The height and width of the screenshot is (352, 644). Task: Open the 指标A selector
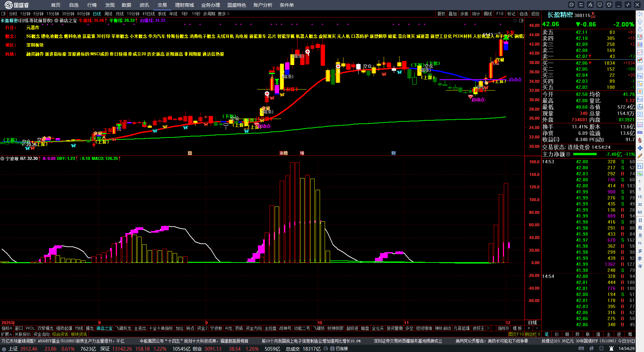[7, 328]
